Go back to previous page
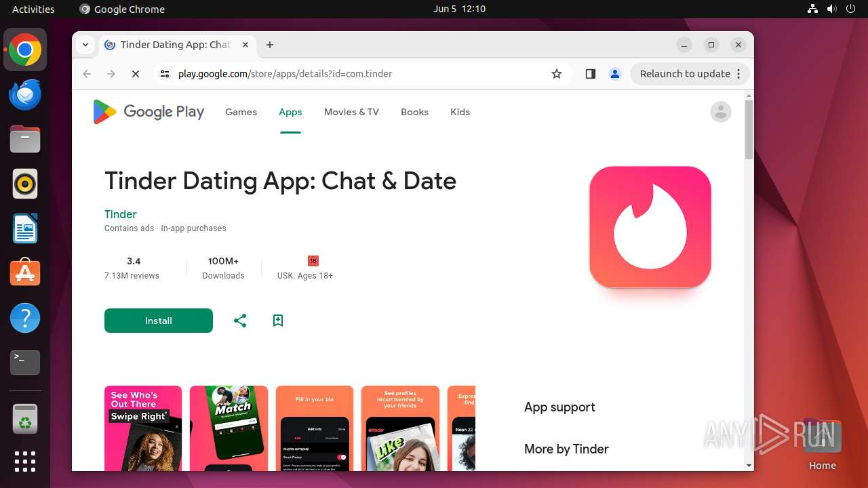Screen dimensions: 868x488 pyautogui.click(x=87, y=74)
